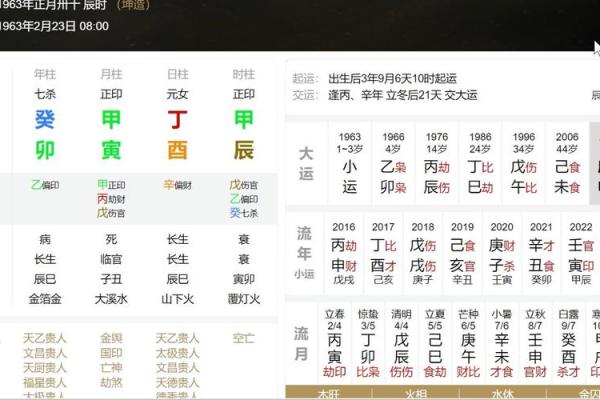Pick the 芒种 6/5 庚午 流月 cell
The width and height of the screenshot is (600, 400).
[468, 343]
